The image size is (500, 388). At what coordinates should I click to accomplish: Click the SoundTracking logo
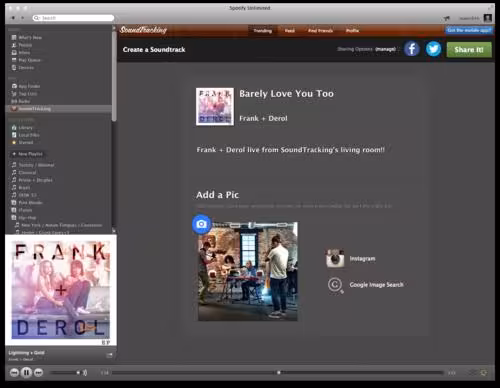point(143,30)
